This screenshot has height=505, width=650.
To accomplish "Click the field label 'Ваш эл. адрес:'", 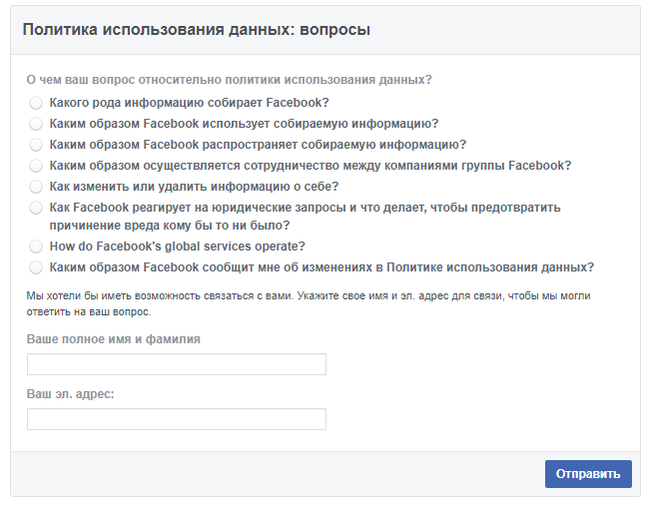I will tap(70, 394).
